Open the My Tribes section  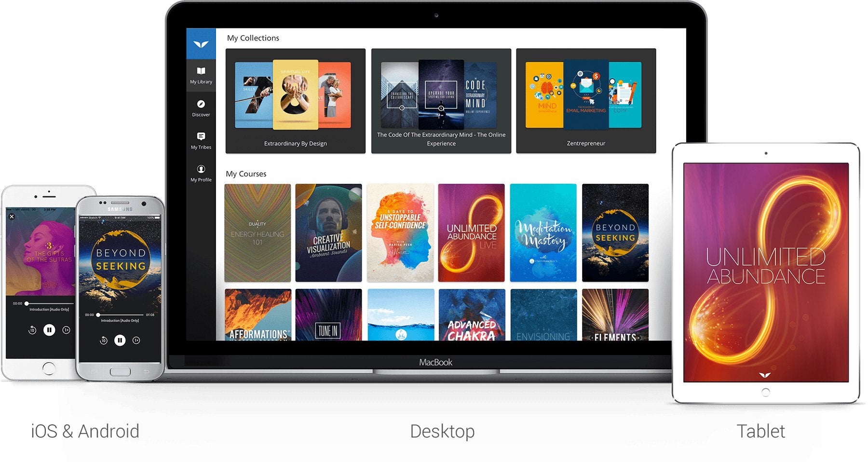pyautogui.click(x=201, y=140)
